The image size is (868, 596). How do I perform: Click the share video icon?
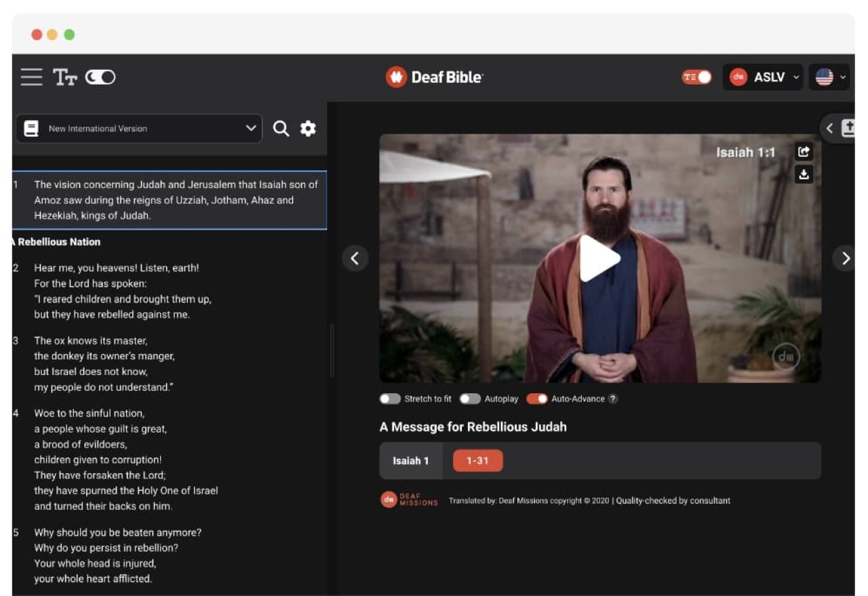804,152
